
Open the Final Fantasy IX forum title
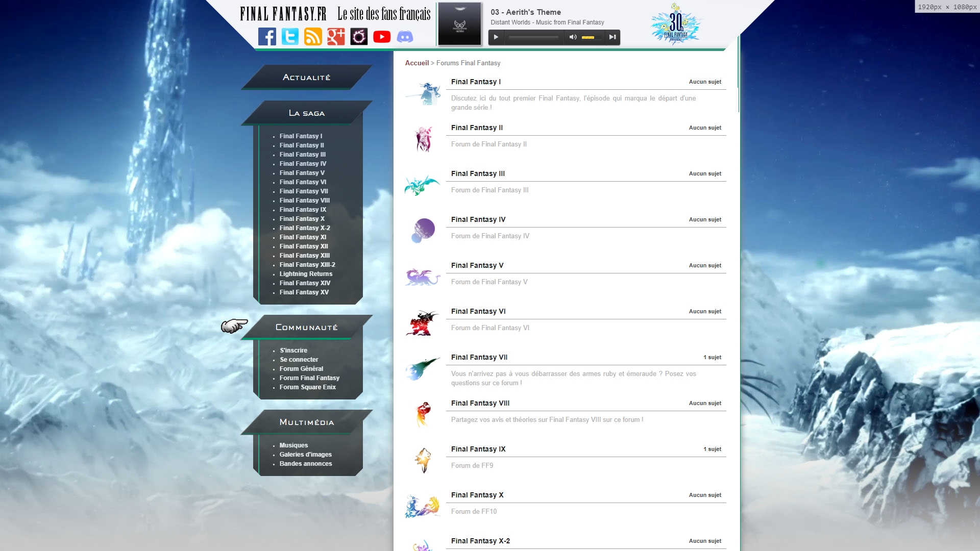click(478, 449)
